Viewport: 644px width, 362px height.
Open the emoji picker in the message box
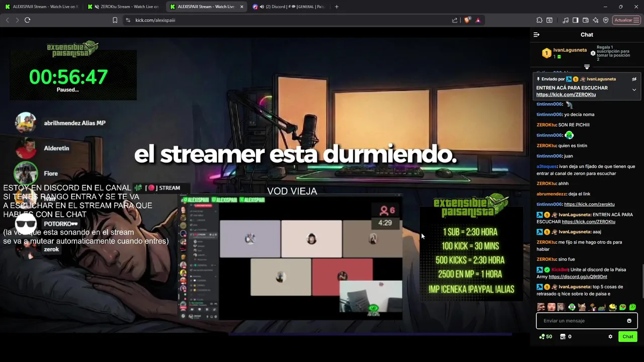tap(629, 321)
